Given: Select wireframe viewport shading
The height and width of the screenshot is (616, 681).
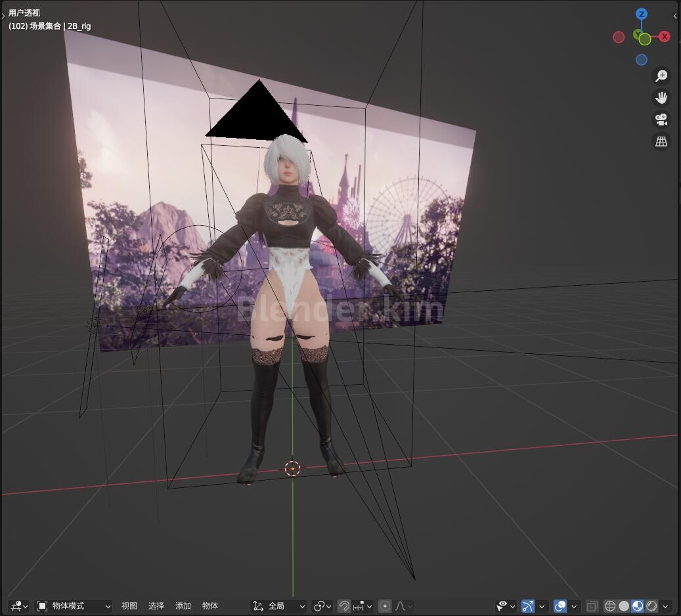Looking at the screenshot, I should click(610, 606).
